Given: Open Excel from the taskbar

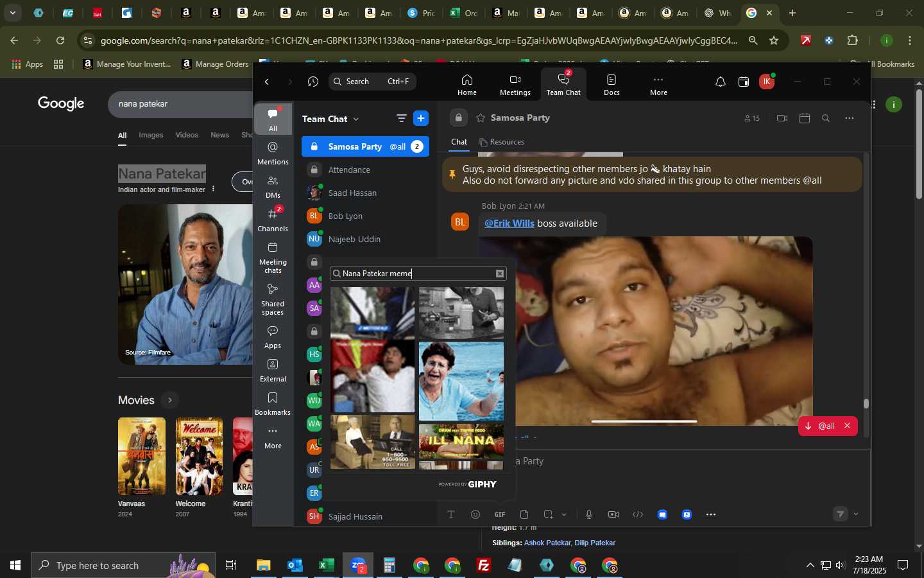Looking at the screenshot, I should 326,565.
